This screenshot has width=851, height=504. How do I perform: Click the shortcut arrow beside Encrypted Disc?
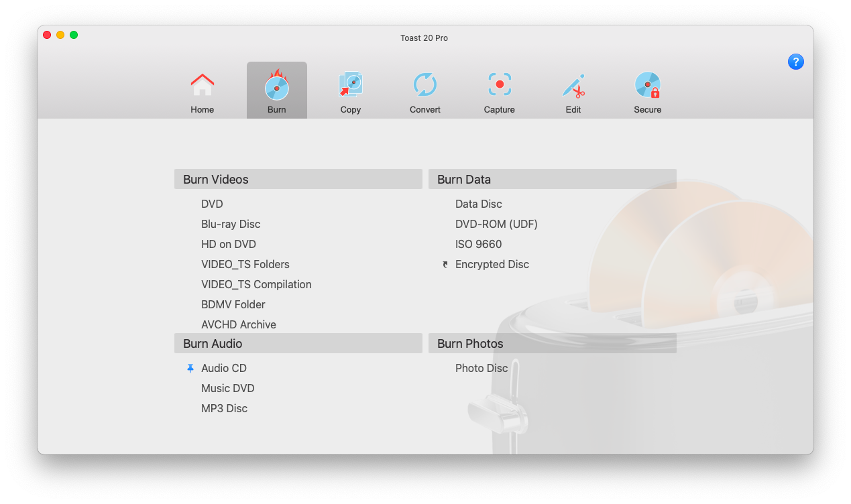[x=445, y=265]
